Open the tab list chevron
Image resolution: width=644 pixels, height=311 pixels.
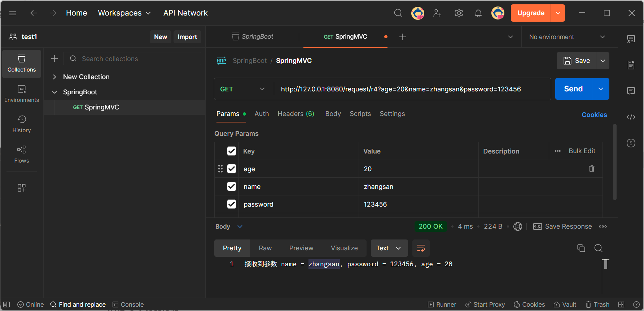511,37
